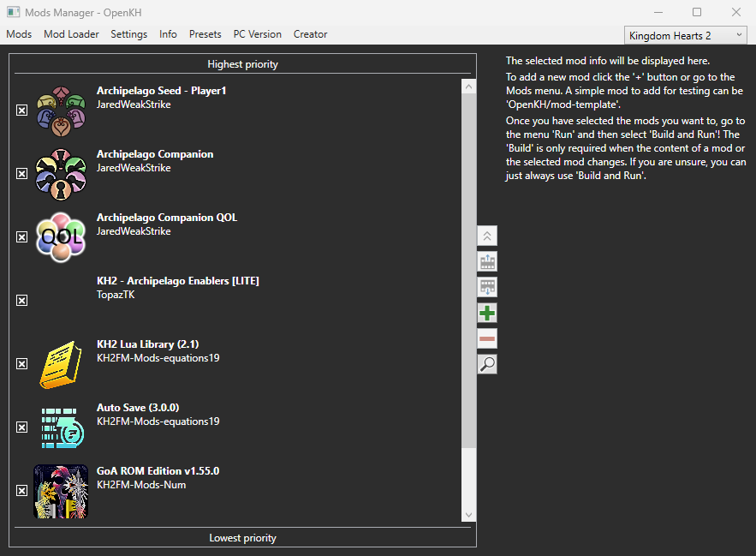Disable the Archipelago Companion QOL mod checkbox
This screenshot has width=756, height=556.
coord(21,237)
